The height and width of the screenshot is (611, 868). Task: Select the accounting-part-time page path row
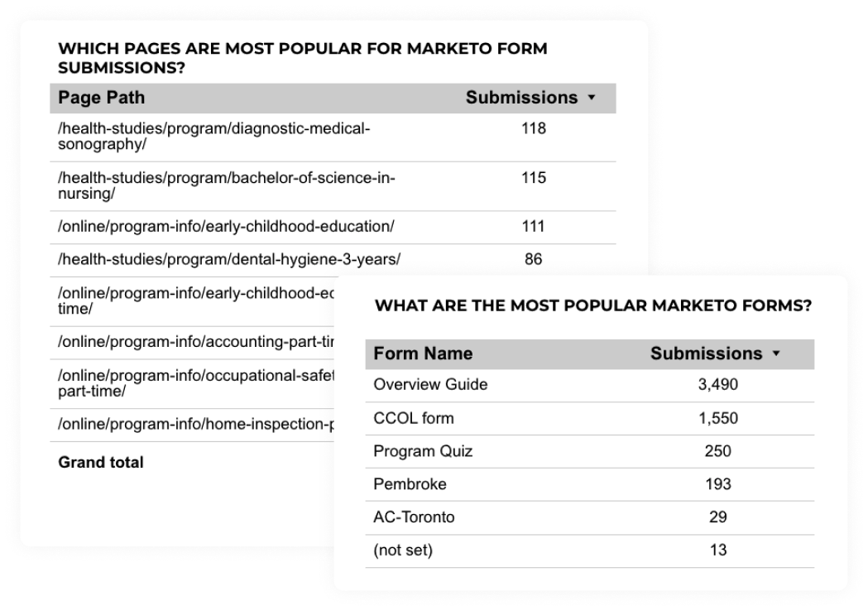(192, 342)
